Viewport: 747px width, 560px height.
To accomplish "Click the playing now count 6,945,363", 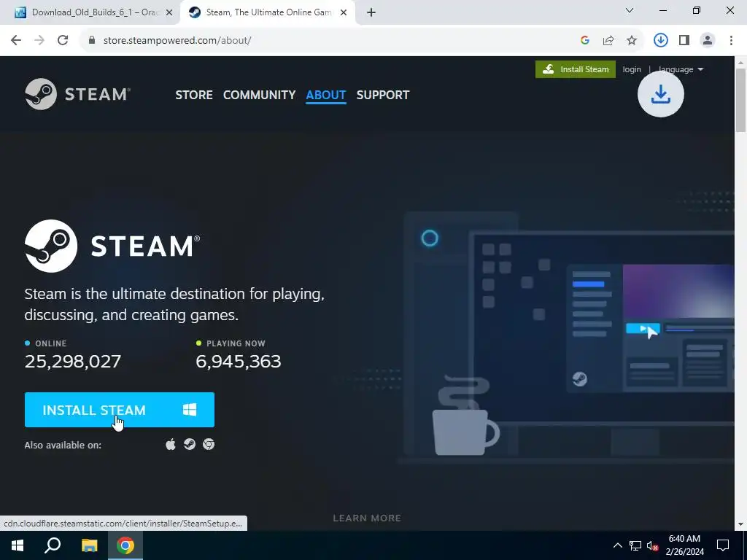I will click(239, 361).
